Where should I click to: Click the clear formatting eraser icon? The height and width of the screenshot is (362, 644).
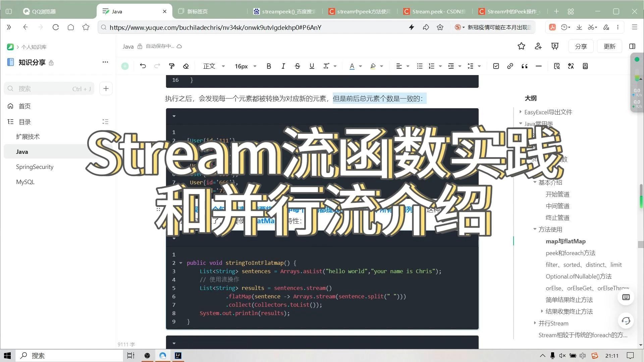[186, 66]
